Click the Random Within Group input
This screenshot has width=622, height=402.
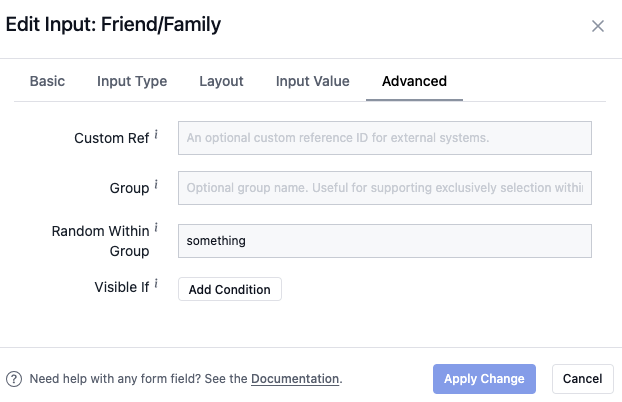click(x=384, y=240)
